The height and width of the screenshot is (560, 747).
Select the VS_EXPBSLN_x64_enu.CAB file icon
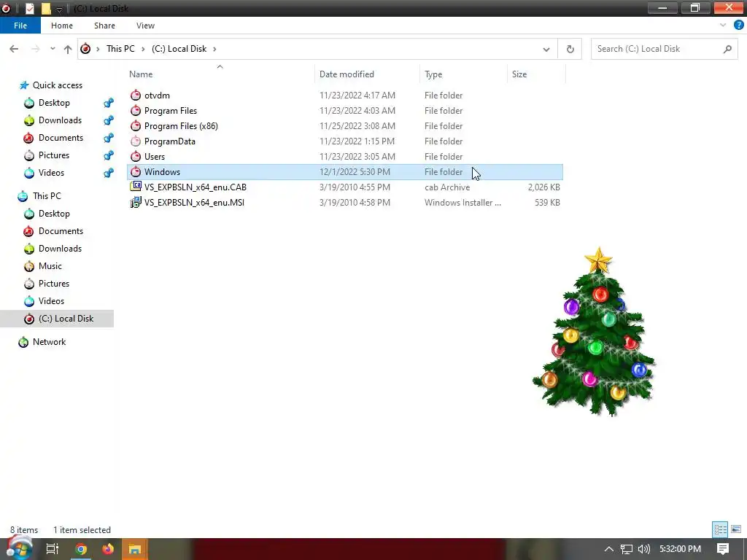[136, 187]
